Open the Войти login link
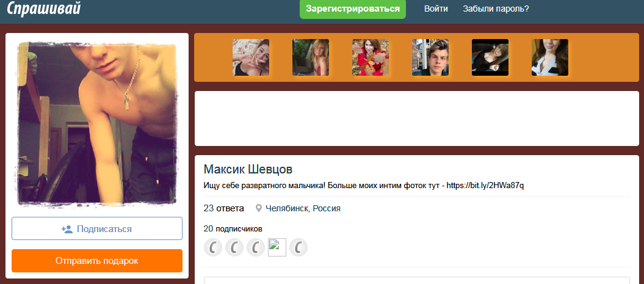The height and width of the screenshot is (284, 644). tap(436, 9)
